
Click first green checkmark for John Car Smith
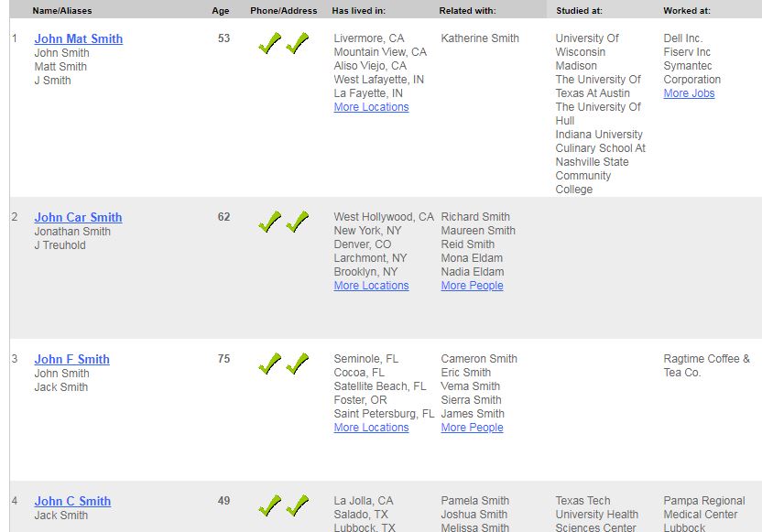[x=269, y=222]
